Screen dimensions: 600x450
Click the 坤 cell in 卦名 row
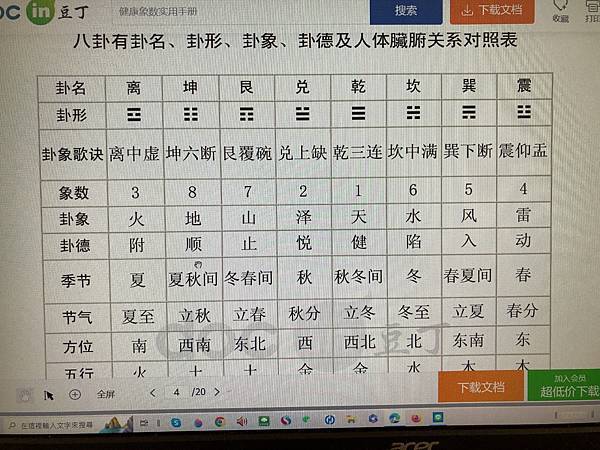[190, 88]
